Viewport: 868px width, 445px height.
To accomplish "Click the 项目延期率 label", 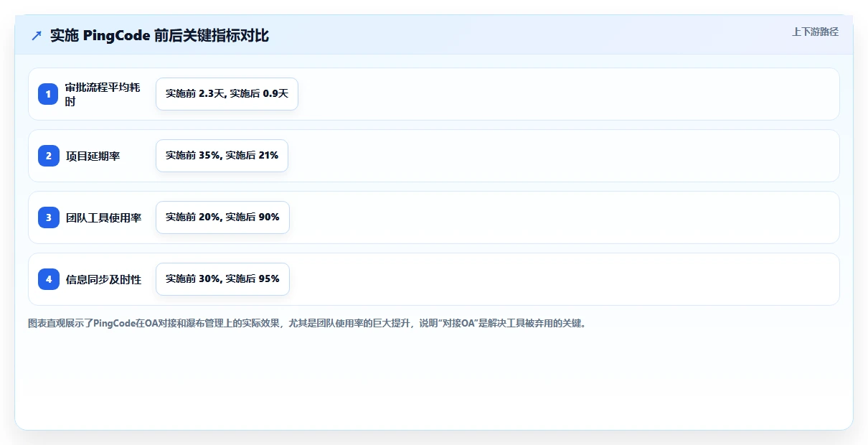I will [93, 156].
